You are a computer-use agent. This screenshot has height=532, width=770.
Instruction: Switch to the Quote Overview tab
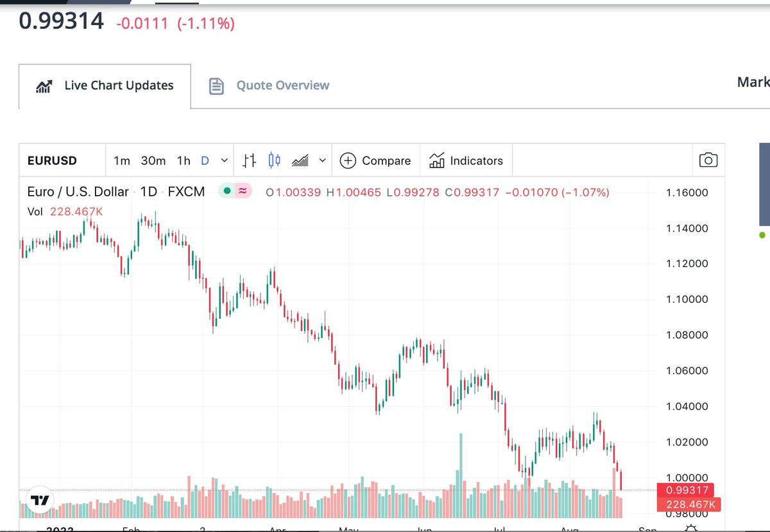pyautogui.click(x=282, y=85)
